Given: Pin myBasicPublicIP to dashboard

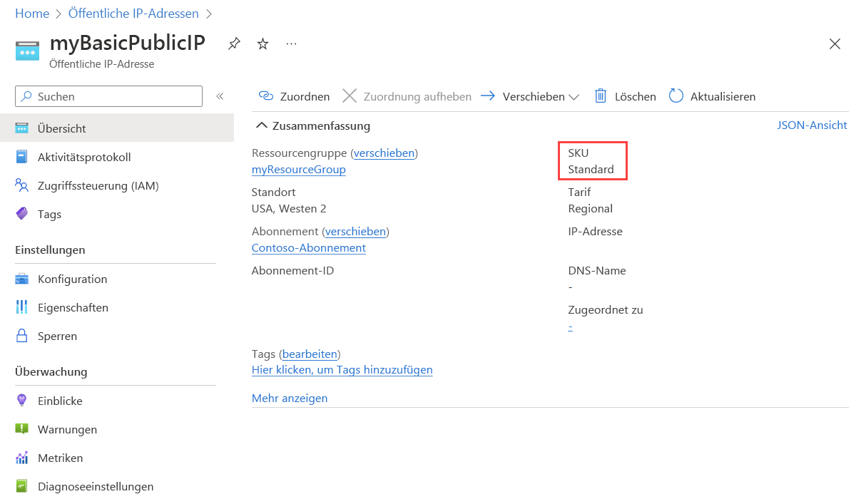Looking at the screenshot, I should pyautogui.click(x=234, y=44).
